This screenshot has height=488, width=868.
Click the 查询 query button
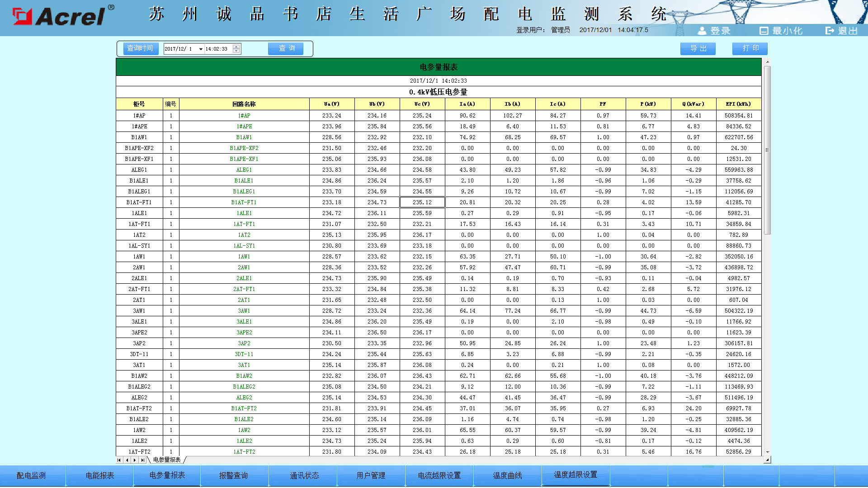[286, 49]
